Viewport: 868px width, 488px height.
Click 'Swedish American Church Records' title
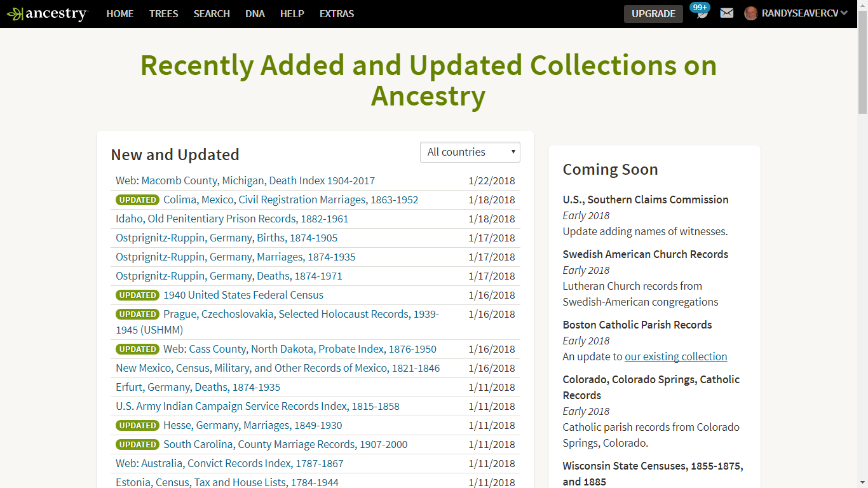[x=646, y=254]
